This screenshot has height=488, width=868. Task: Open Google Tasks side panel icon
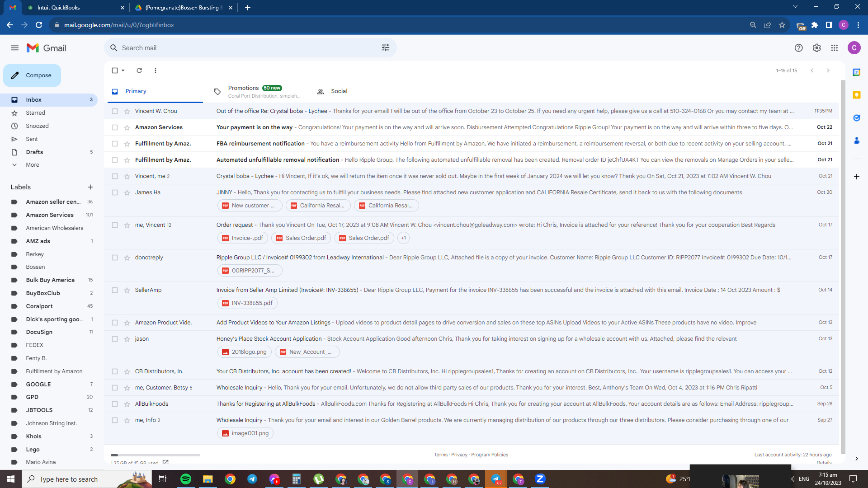(x=856, y=118)
